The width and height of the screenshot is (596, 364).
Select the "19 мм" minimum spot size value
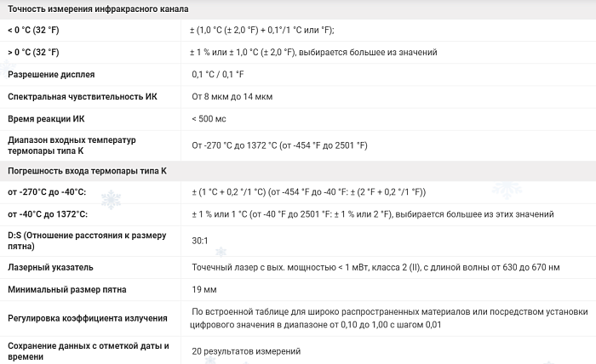205,290
